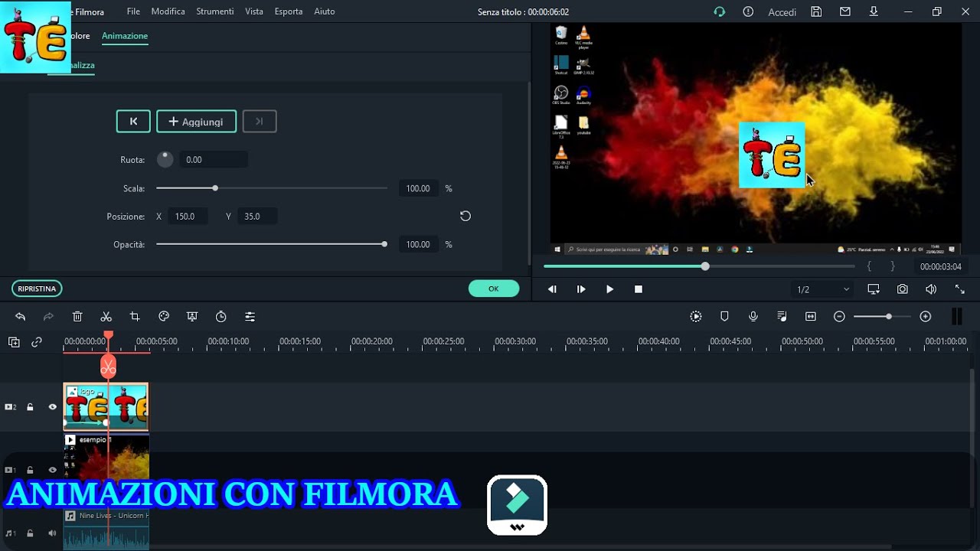Viewport: 980px width, 551px height.
Task: Add a new track
Action: pos(14,342)
